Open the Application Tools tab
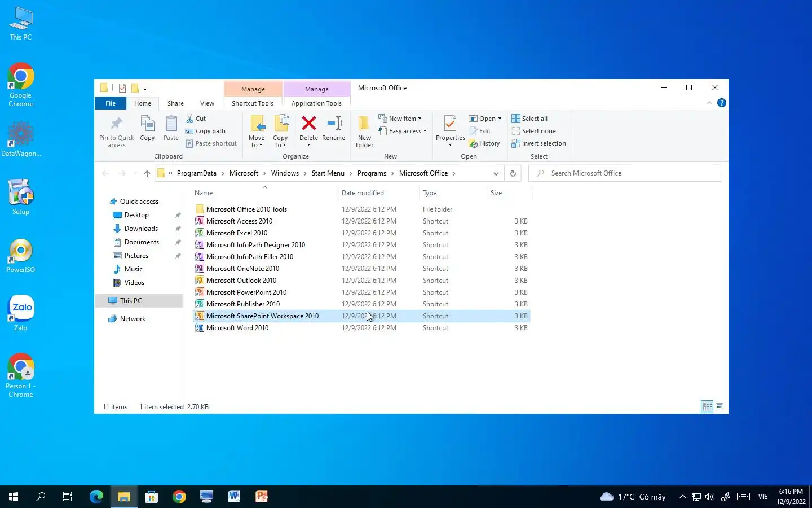The width and height of the screenshot is (812, 508). tap(316, 103)
